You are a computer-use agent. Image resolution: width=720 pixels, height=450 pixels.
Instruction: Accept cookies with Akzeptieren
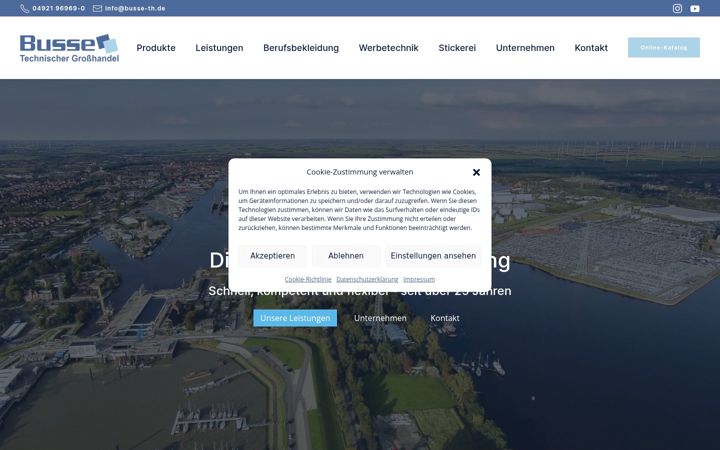point(272,256)
